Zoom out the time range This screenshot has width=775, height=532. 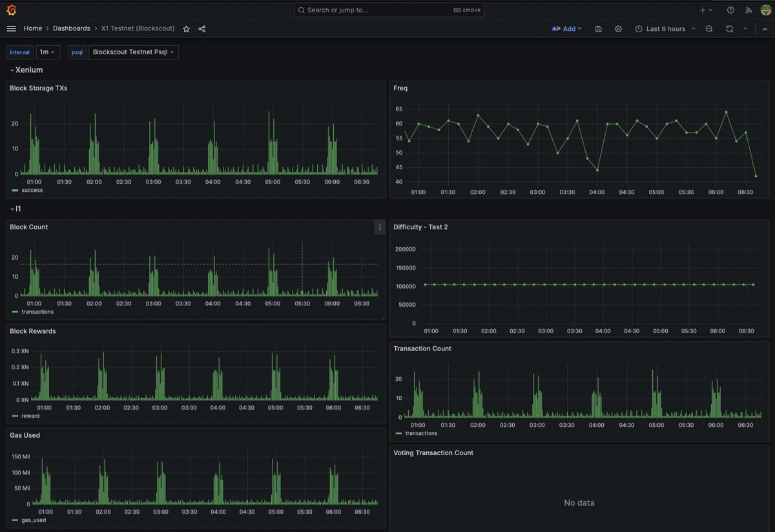coord(709,29)
